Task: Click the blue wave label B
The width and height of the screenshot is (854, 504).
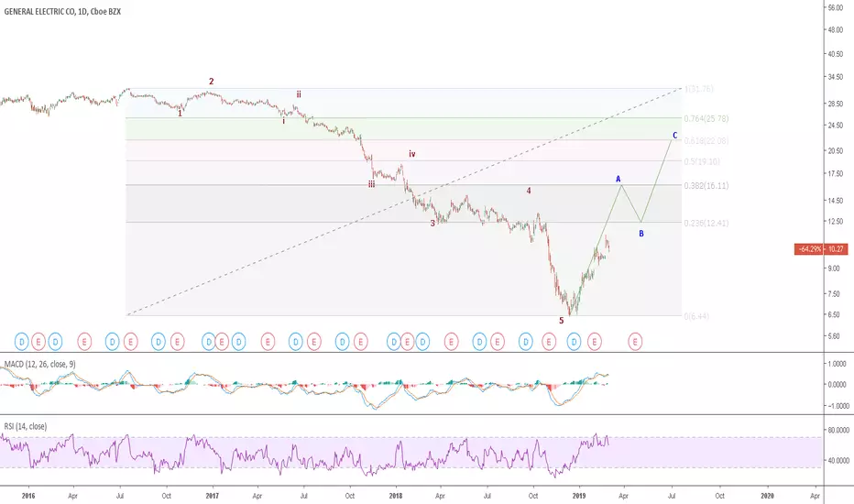Action: click(x=641, y=234)
